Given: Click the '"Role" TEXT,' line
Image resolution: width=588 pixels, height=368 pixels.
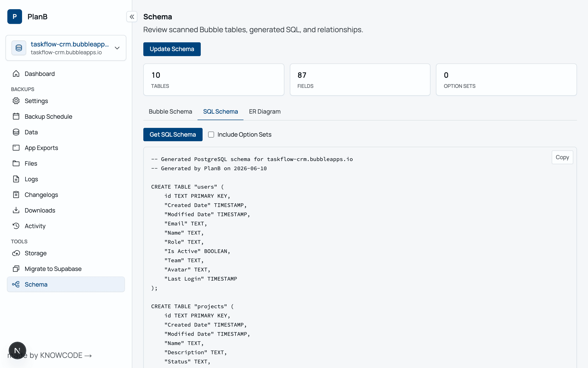Looking at the screenshot, I should click(184, 242).
